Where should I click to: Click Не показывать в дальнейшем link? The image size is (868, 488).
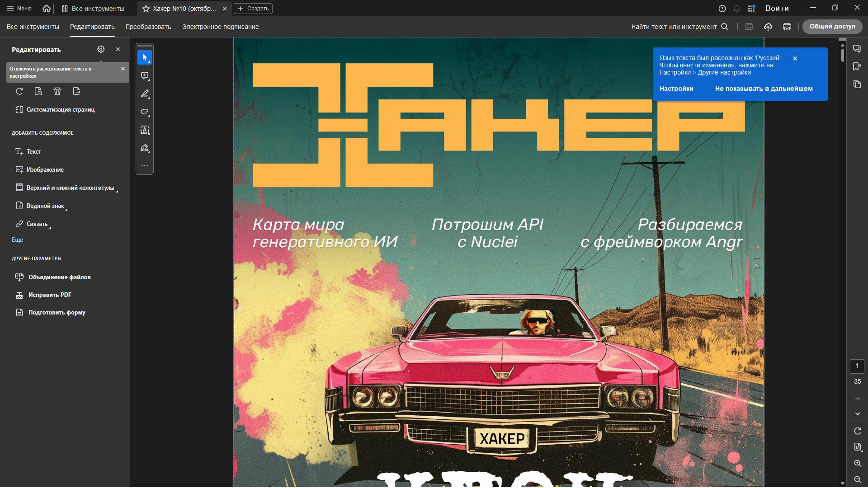(764, 89)
